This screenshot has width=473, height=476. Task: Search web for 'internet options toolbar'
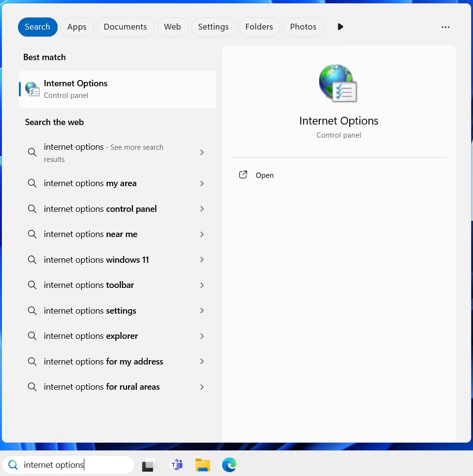117,285
